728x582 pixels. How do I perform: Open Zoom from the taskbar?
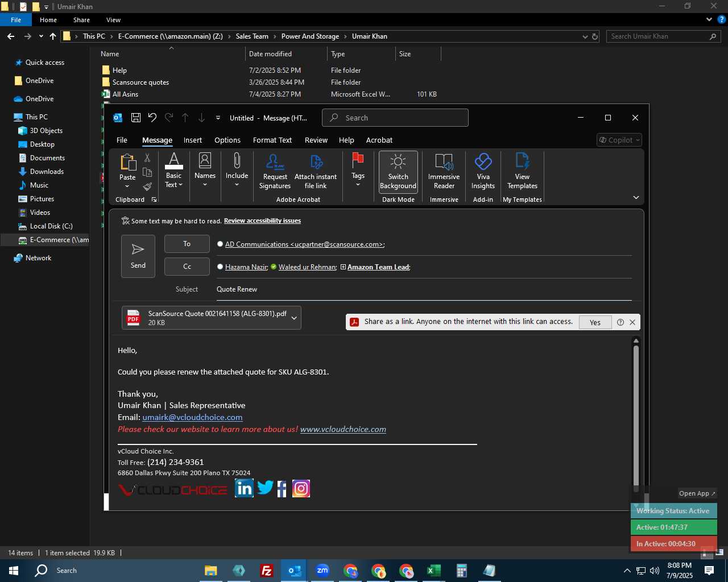coord(322,571)
